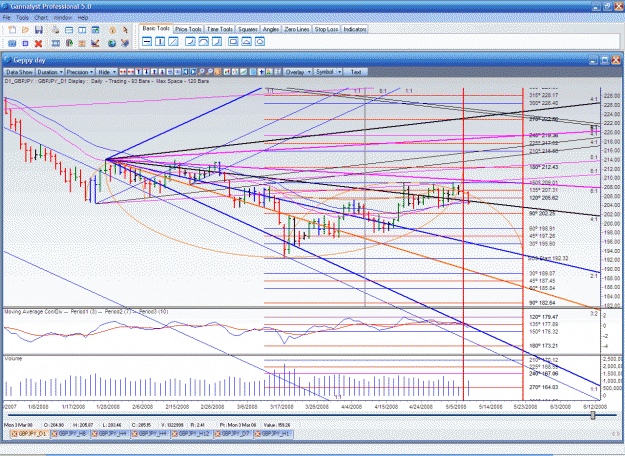
Task: Click the Open folder icon
Action: tap(26, 30)
